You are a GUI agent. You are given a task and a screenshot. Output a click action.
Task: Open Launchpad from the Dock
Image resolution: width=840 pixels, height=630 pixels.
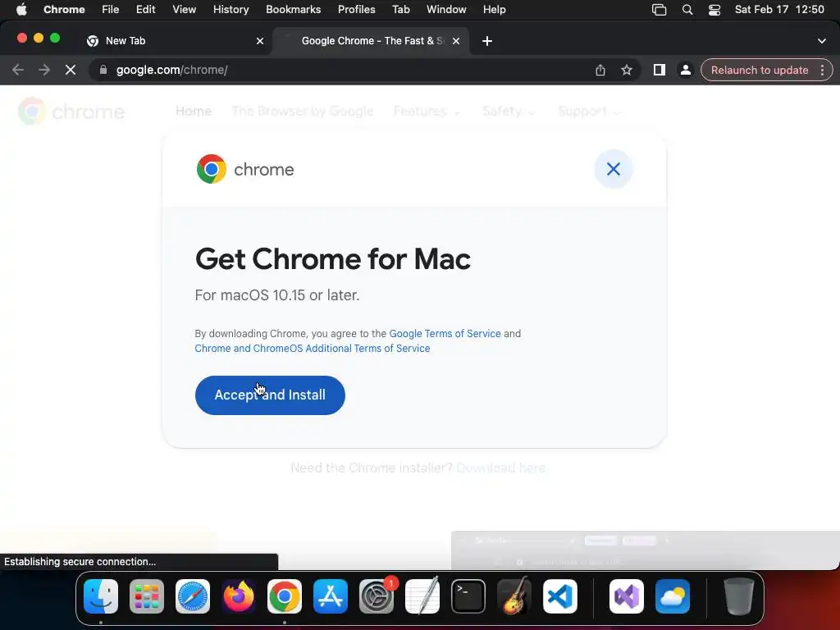click(x=147, y=596)
